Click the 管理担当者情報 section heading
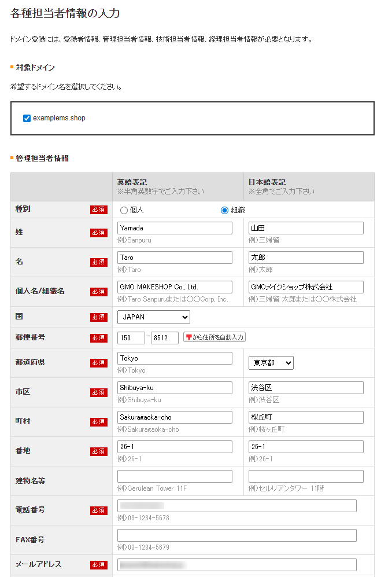This screenshot has height=577, width=392. [x=42, y=158]
